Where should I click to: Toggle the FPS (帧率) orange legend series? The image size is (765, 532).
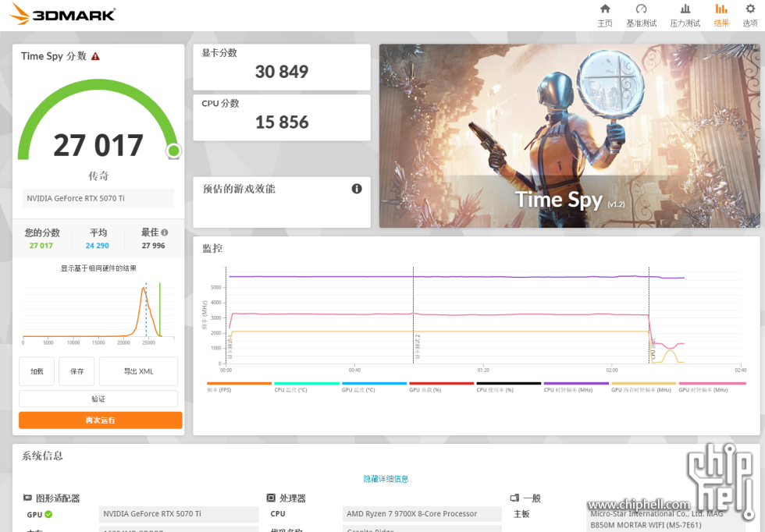pyautogui.click(x=239, y=387)
